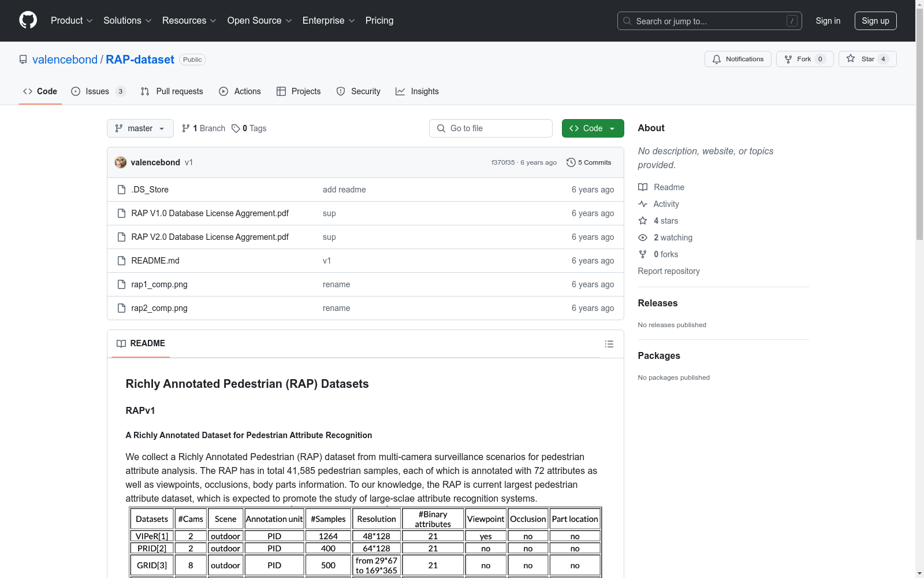
Task: Click the forks icon in About section
Action: click(x=643, y=254)
